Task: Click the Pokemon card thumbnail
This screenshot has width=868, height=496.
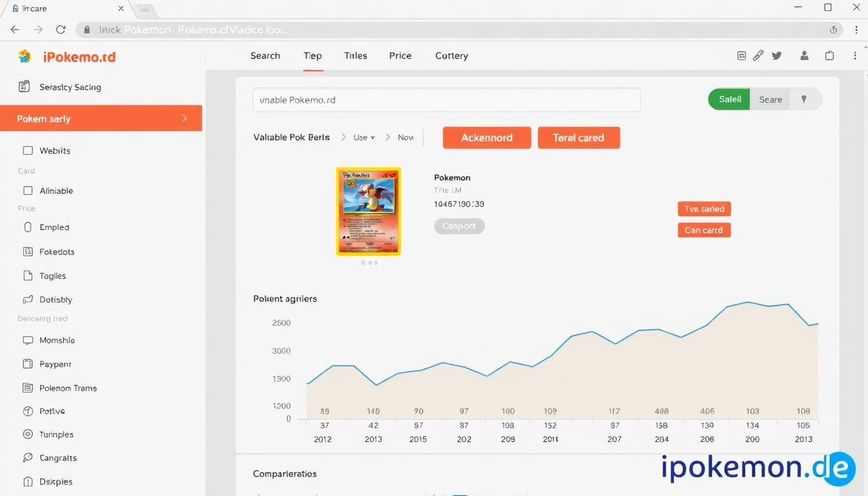Action: point(368,211)
